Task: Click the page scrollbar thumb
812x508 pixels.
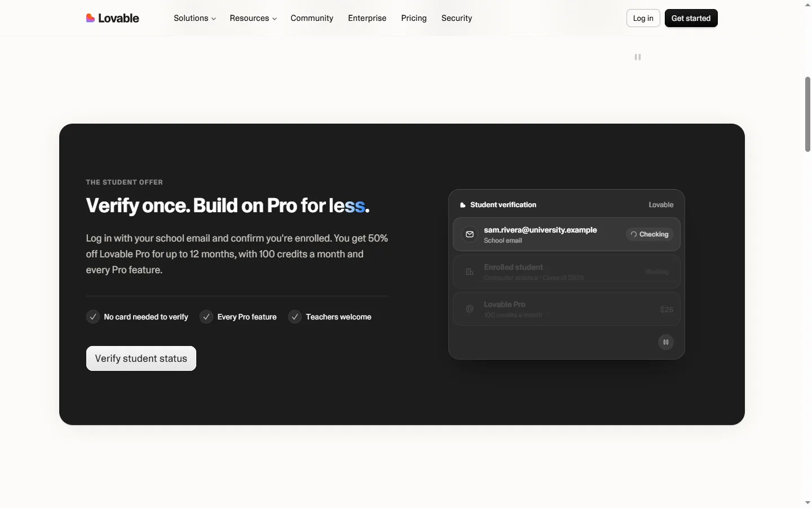Action: 807,115
